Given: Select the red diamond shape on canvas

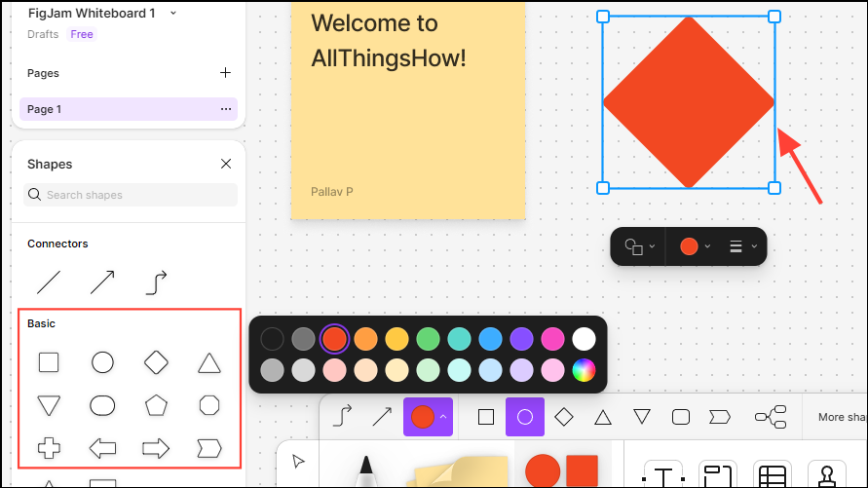Looking at the screenshot, I should [689, 102].
